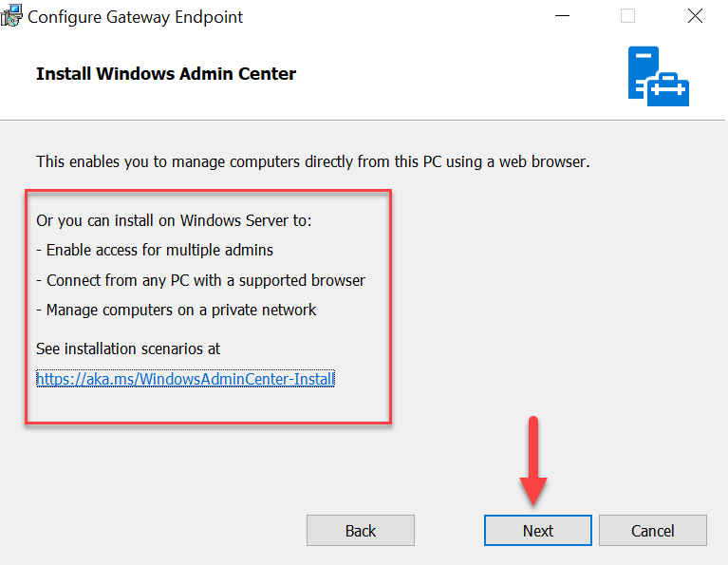
Task: Click the installer icon in title bar
Action: [11, 15]
